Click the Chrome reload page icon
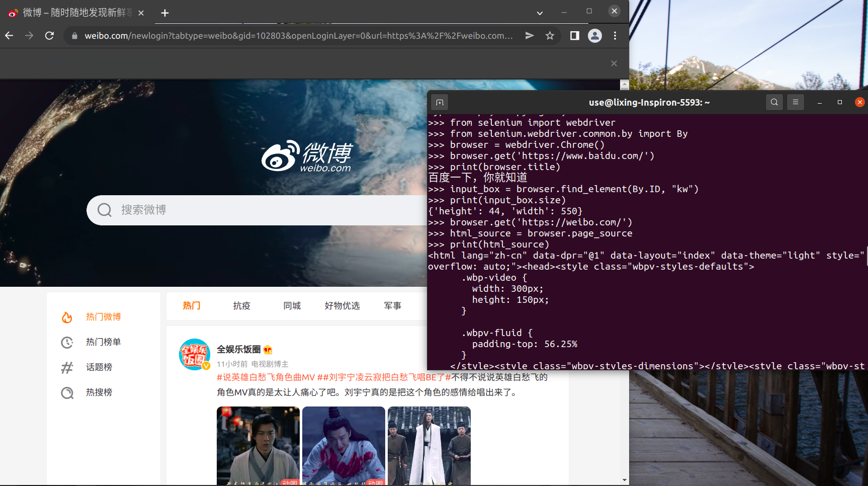 pos(49,36)
